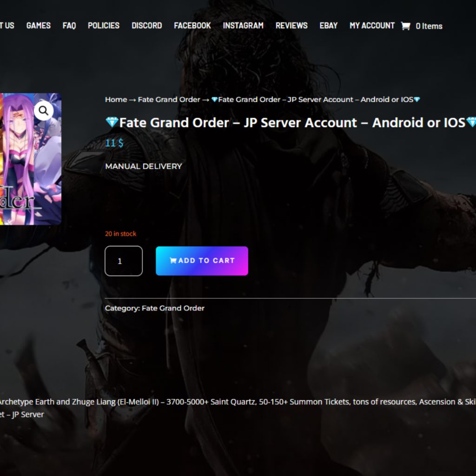Open the FAQ page

(x=69, y=26)
